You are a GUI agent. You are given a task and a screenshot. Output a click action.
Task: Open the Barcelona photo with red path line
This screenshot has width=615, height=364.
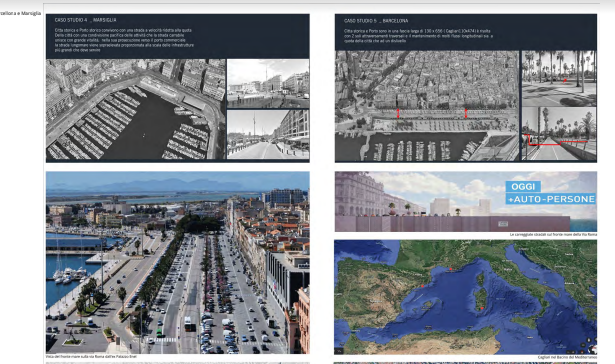559,134
